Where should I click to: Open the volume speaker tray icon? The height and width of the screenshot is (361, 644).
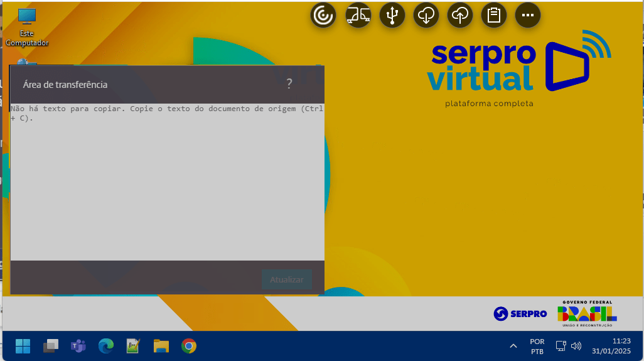click(x=576, y=346)
